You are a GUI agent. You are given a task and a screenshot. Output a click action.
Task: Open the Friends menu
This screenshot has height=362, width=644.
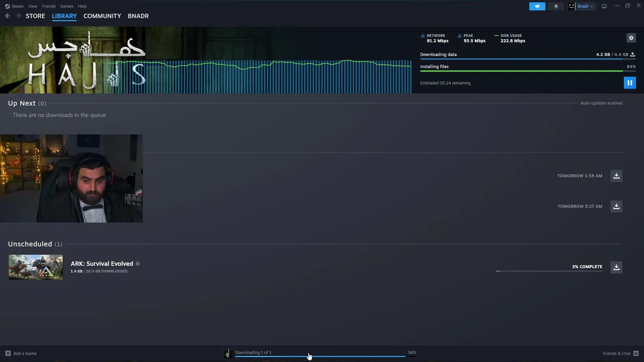(49, 6)
